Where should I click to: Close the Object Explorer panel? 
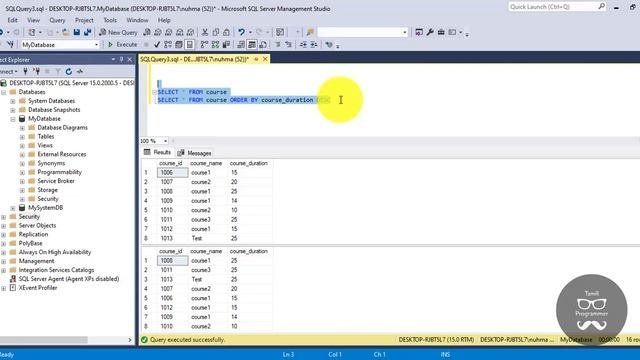point(130,60)
